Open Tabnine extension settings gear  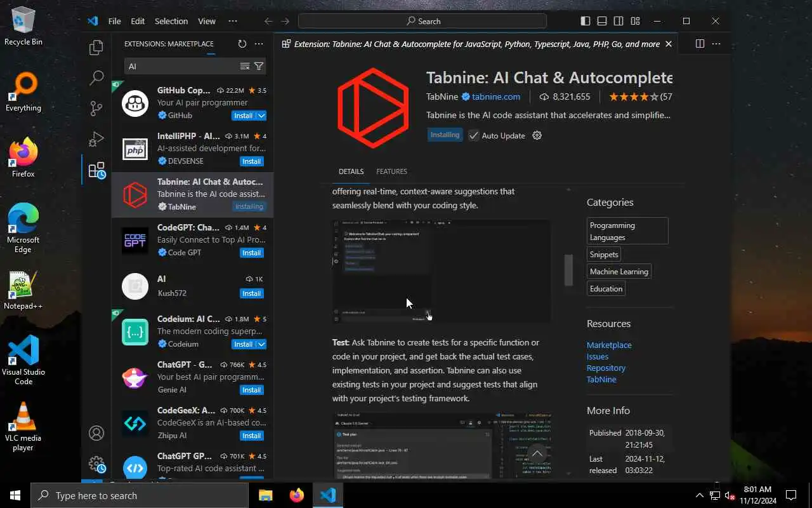(537, 135)
